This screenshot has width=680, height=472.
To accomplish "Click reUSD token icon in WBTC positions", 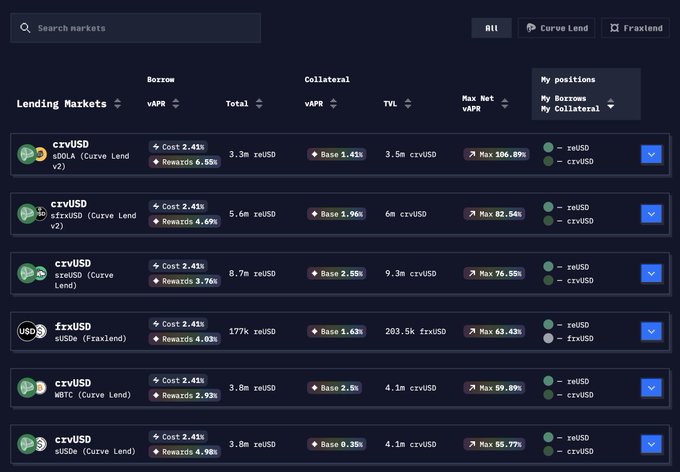I will pos(548,381).
